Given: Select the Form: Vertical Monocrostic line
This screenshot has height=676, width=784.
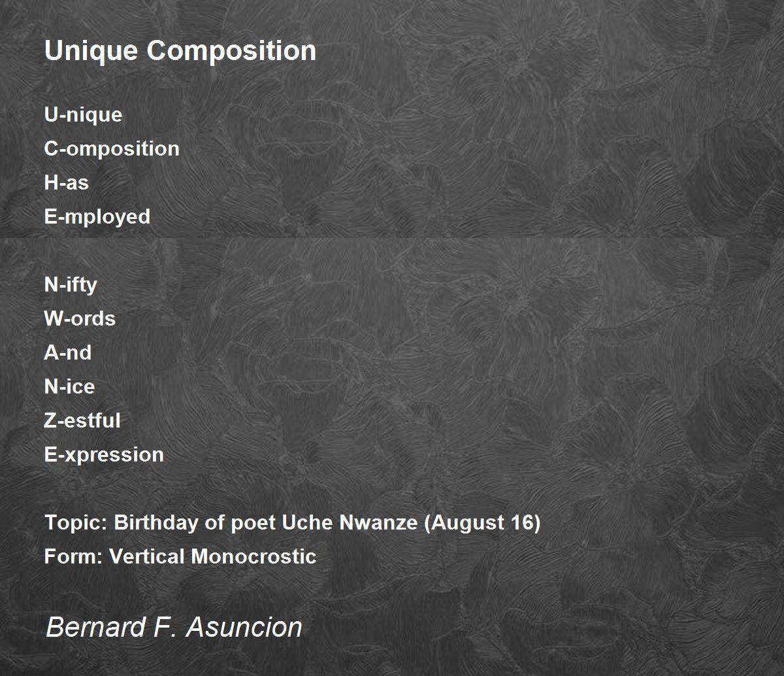Looking at the screenshot, I should click(x=180, y=557).
